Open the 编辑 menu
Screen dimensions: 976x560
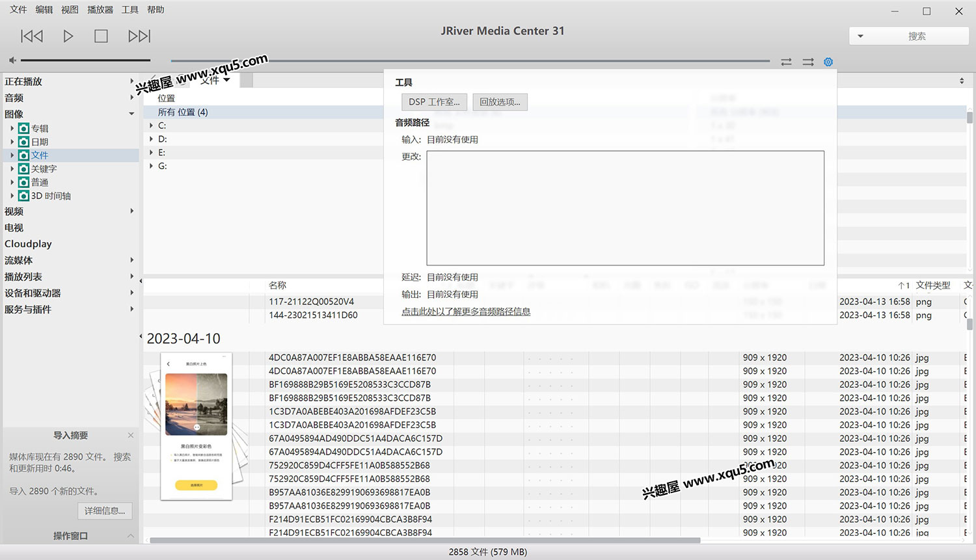tap(44, 10)
